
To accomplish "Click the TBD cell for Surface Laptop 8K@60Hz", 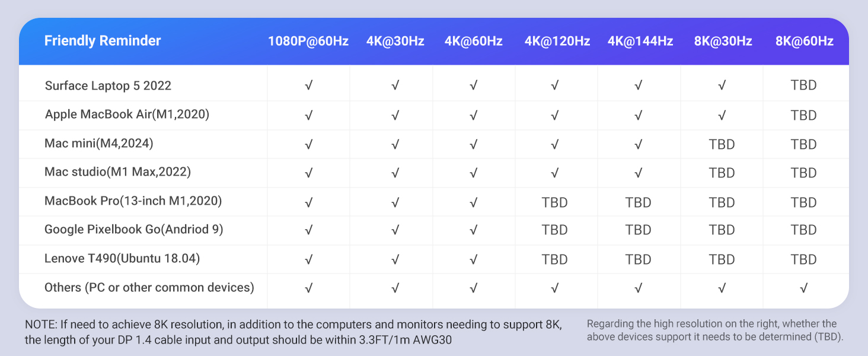I will tap(803, 85).
